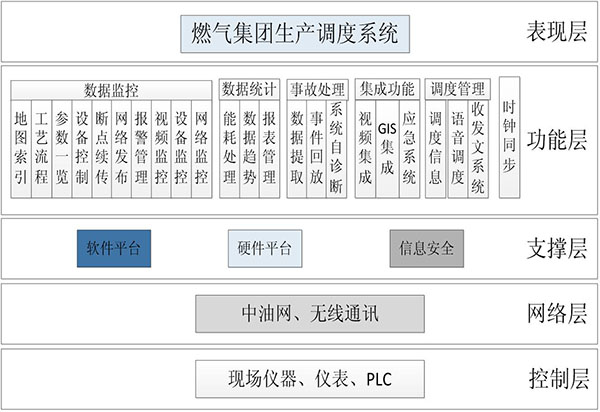Viewport: 600px width, 412px height.
Task: Select the 设备控制 column box
Action: [x=82, y=149]
